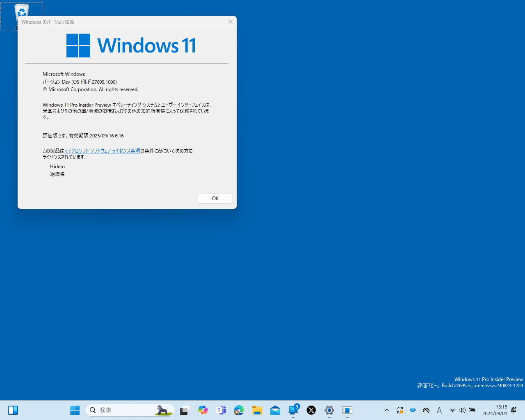Click the pending update restart tray icon
The width and height of the screenshot is (525, 420).
tap(400, 410)
